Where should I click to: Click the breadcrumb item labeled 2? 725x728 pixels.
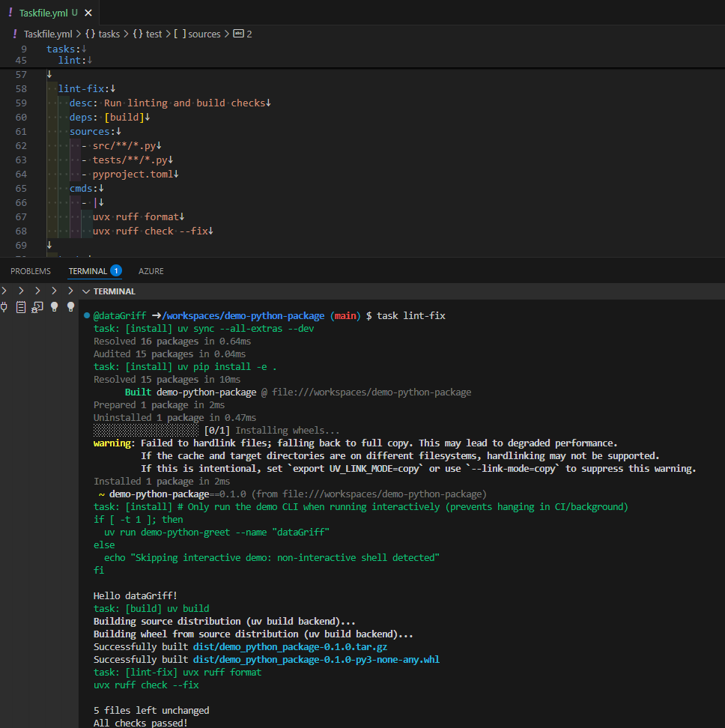click(249, 34)
